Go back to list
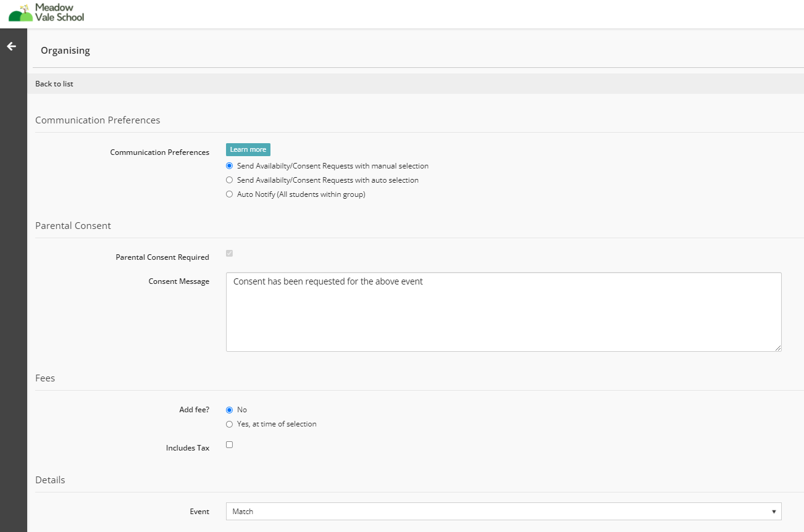Screen dimensions: 804x532 coord(54,84)
